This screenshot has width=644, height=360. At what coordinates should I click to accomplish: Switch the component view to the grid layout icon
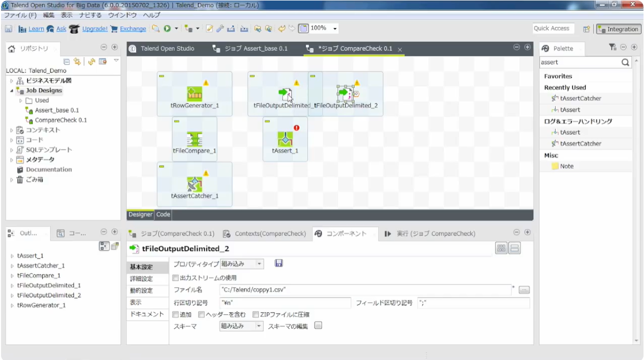501,248
